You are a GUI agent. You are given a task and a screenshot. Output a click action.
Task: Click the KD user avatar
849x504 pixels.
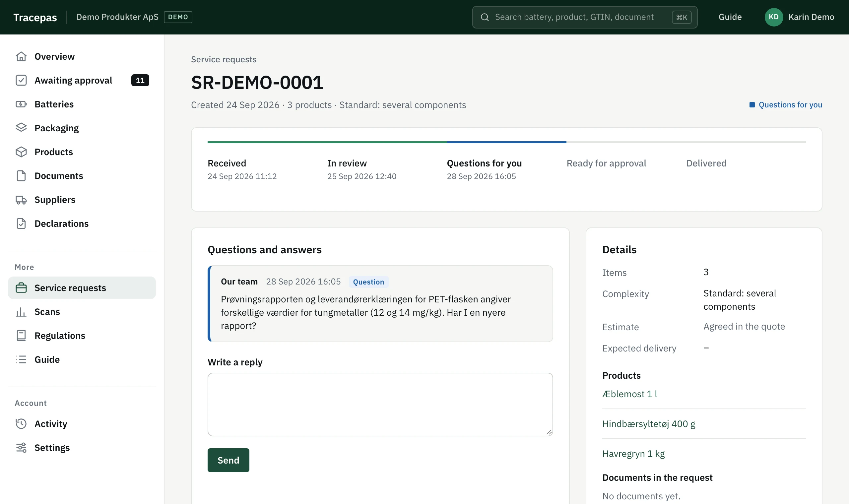(774, 17)
